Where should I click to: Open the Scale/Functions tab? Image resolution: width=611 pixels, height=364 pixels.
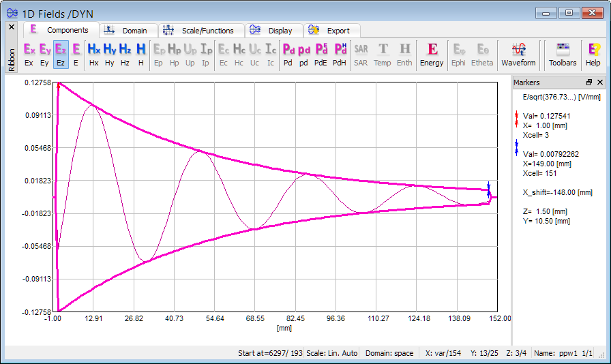point(200,31)
